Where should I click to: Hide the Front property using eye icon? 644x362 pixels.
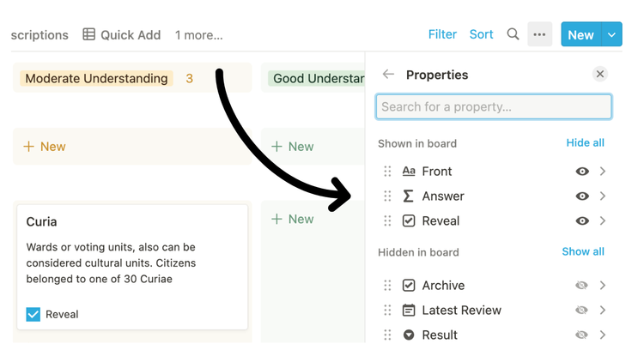(582, 172)
